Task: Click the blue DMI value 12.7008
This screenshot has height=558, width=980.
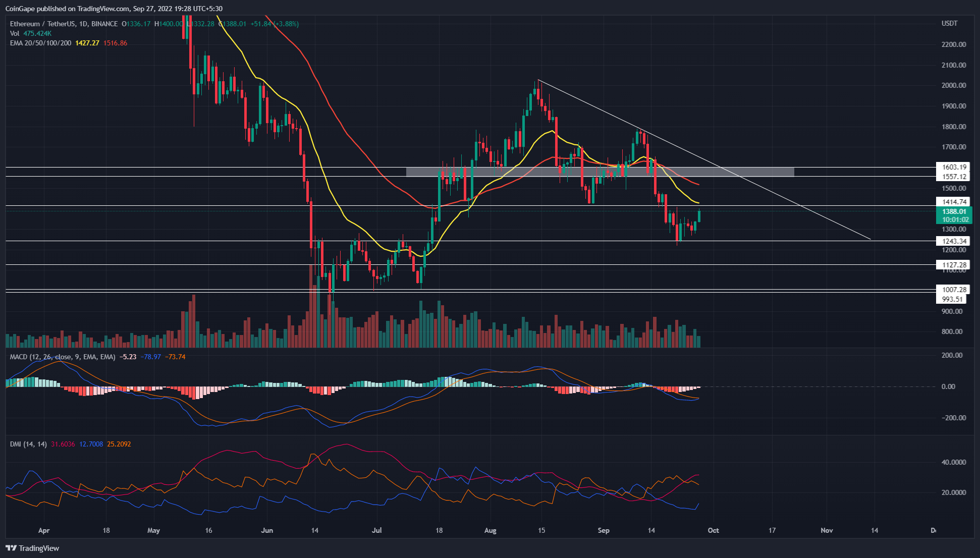Action: click(x=91, y=444)
